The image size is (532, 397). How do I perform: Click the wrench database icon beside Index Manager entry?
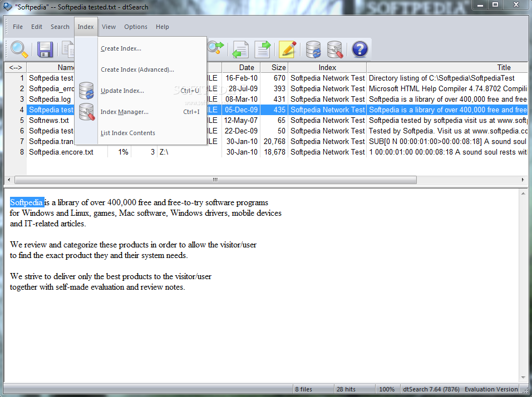click(x=86, y=112)
